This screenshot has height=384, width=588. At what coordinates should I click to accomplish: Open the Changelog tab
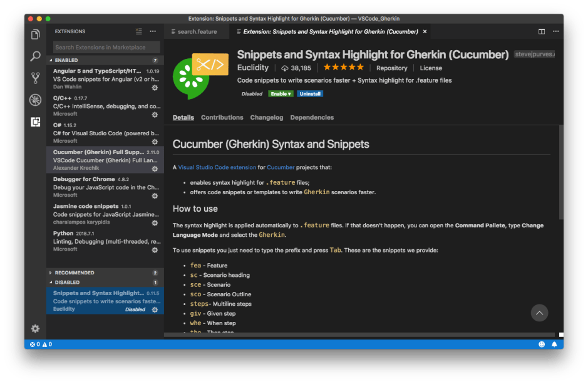[x=266, y=118]
